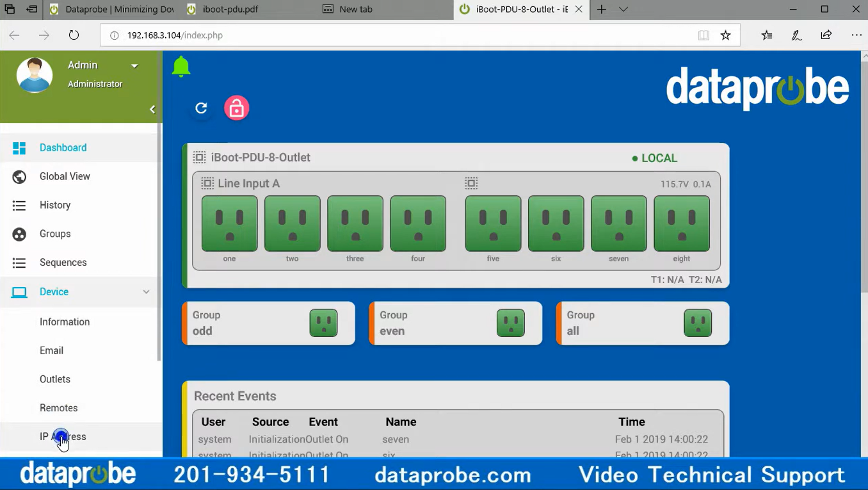Click the pink unlock padlock icon

[x=236, y=108]
